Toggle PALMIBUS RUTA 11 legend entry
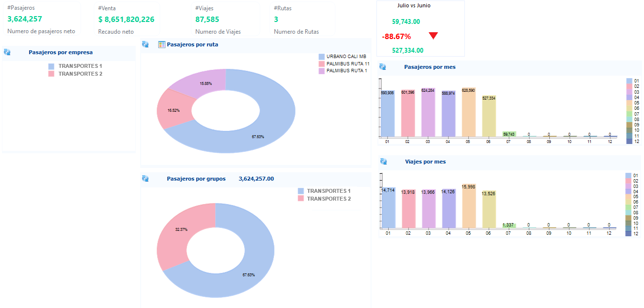Image resolution: width=644 pixels, height=308 pixels. (x=344, y=63)
